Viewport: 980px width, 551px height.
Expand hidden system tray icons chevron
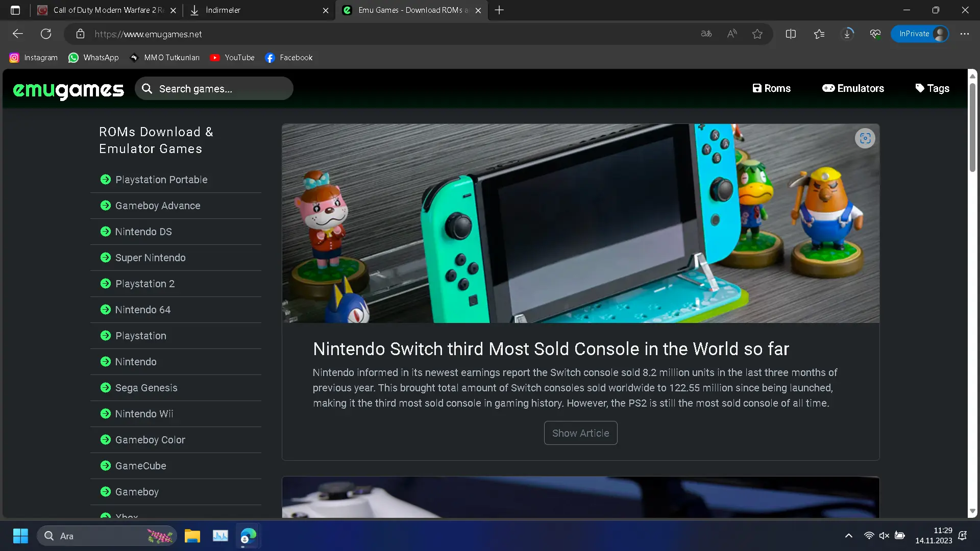[x=848, y=536]
